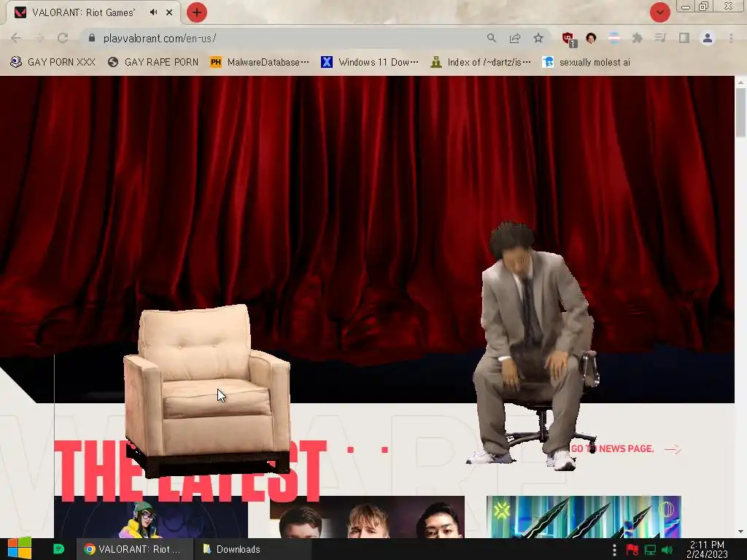Open the colorful knife skins news card
This screenshot has width=747, height=560.
584,517
